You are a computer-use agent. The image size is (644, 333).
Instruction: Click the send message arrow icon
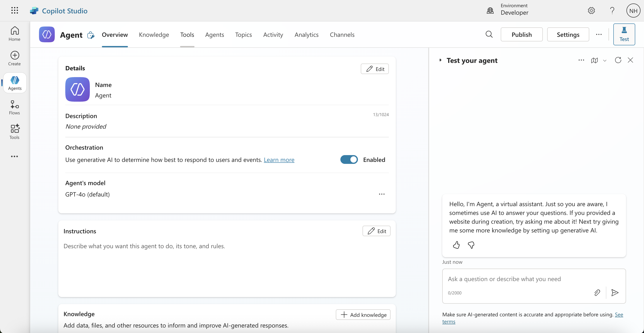(x=615, y=292)
